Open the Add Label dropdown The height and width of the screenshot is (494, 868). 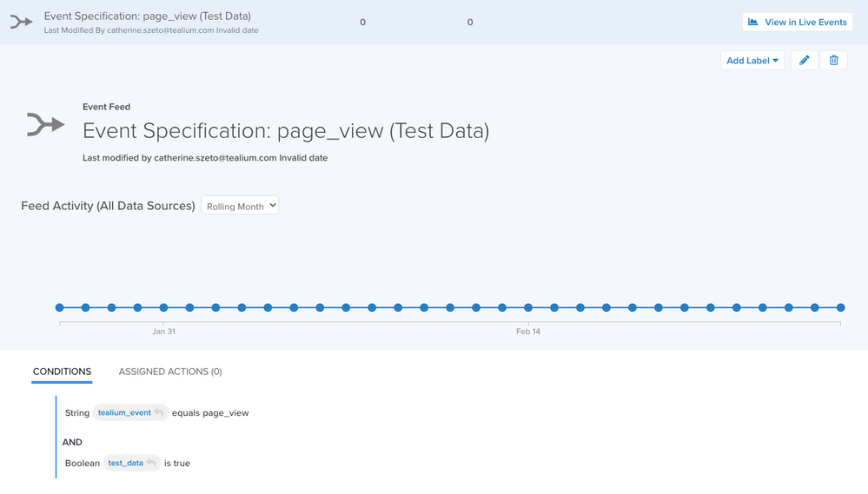tap(752, 60)
